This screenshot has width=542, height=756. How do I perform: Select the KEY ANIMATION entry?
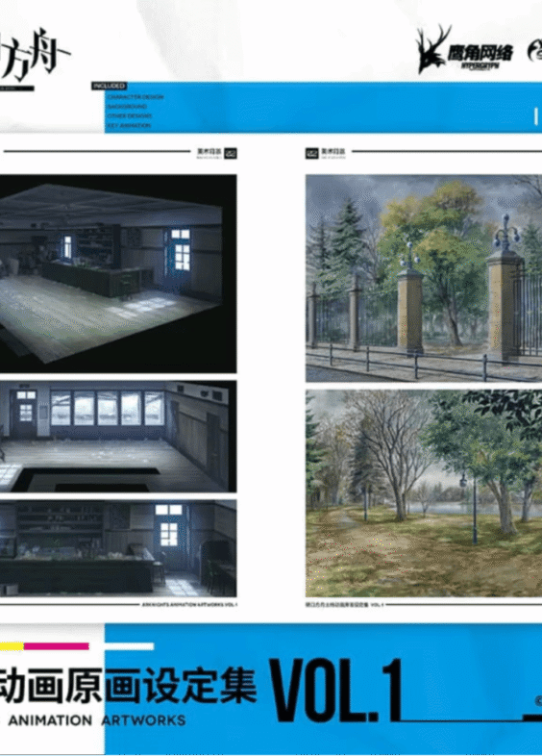click(x=129, y=125)
